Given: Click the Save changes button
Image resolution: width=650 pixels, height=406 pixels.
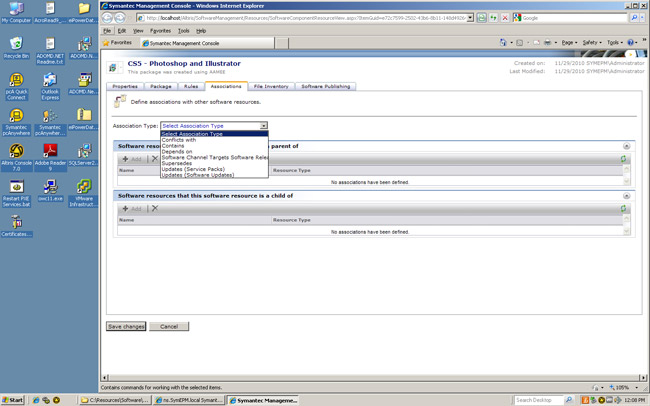Looking at the screenshot, I should [x=126, y=326].
